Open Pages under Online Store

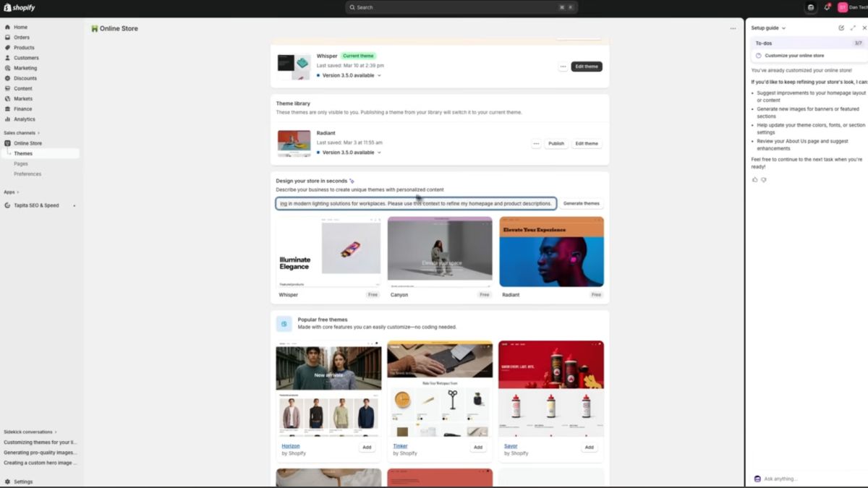tap(21, 163)
